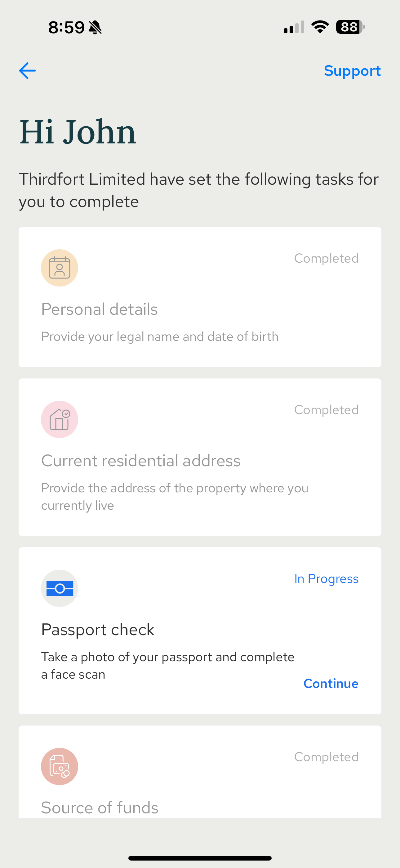Open the Support link
Screen dimensions: 400x868
pyautogui.click(x=352, y=71)
